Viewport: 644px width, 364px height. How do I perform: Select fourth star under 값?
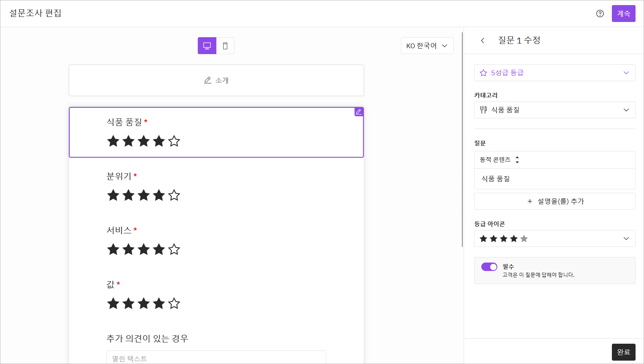(159, 303)
